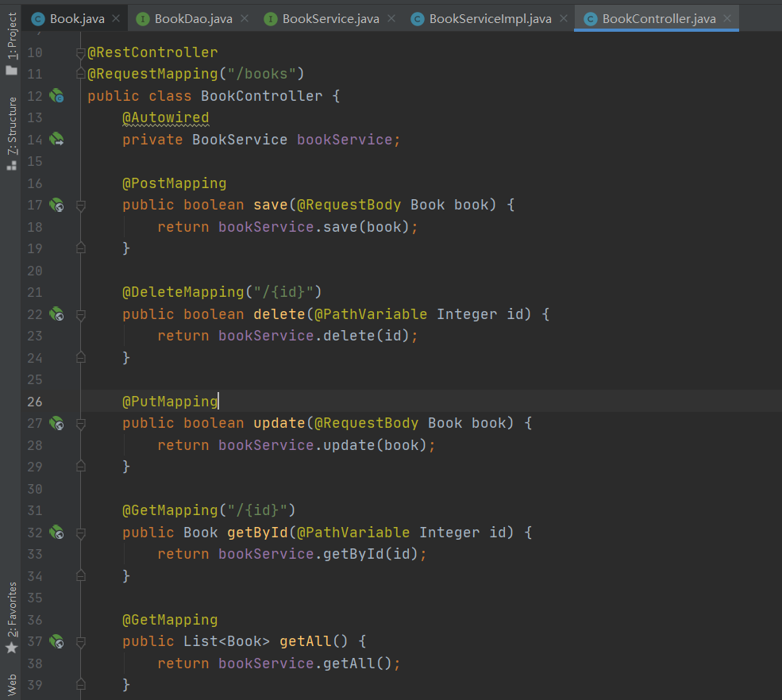
Task: Click request mapping gutter icon for save method
Action: pos(57,205)
